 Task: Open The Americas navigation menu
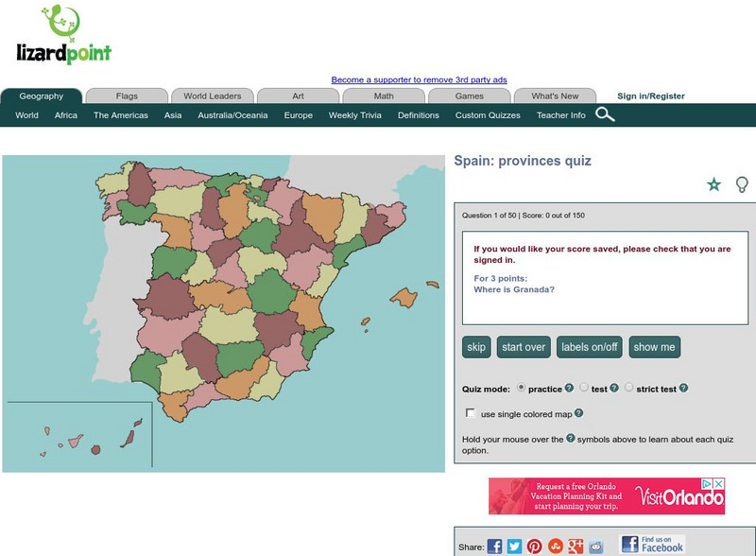120,115
